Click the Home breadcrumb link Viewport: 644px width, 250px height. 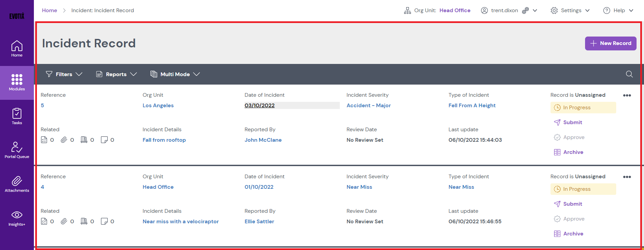click(49, 10)
